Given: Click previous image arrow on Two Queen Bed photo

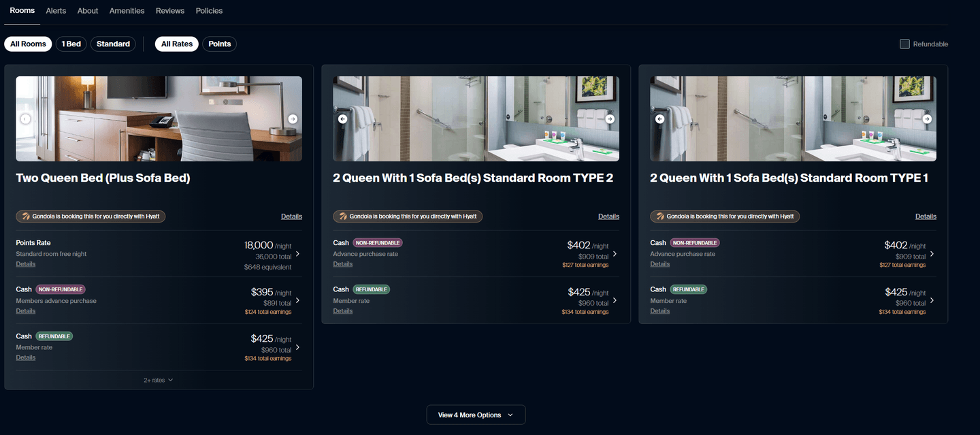Looking at the screenshot, I should tap(25, 119).
